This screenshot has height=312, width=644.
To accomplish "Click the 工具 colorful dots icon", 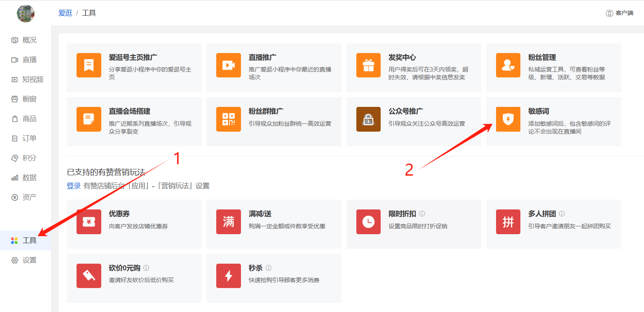I will click(x=15, y=240).
